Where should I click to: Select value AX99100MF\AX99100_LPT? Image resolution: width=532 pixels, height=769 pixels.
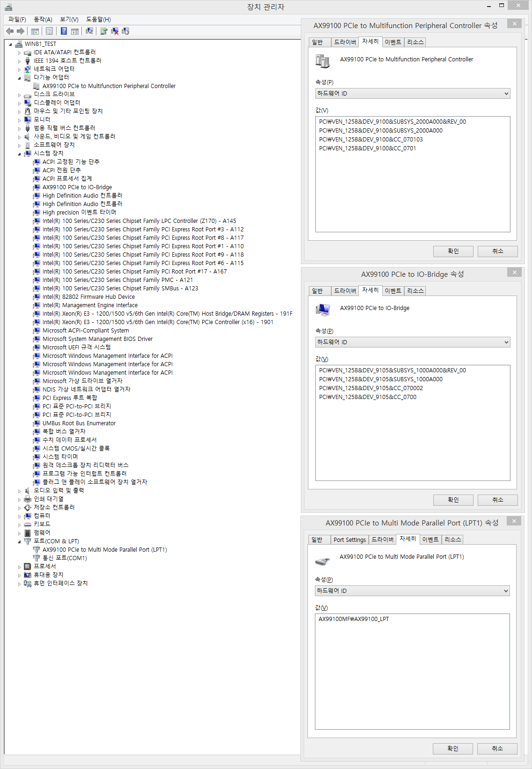point(354,619)
